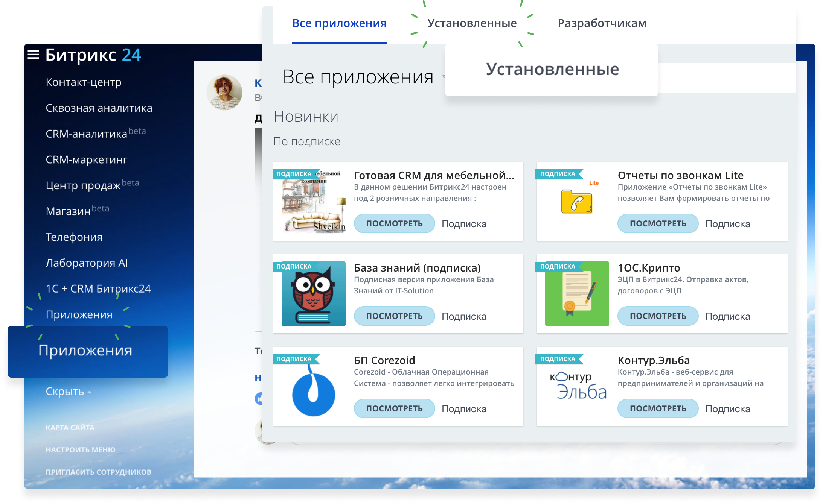Click the Битрикс 24 logo
Image resolution: width=823 pixels, height=504 pixels.
pos(93,55)
